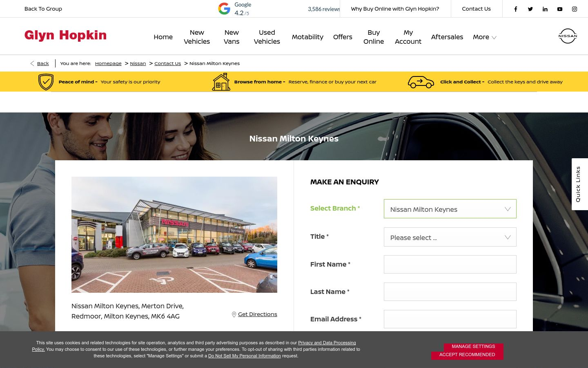Viewport: 588px width, 368px height.
Task: Open the Select Branch dropdown
Action: 450,209
